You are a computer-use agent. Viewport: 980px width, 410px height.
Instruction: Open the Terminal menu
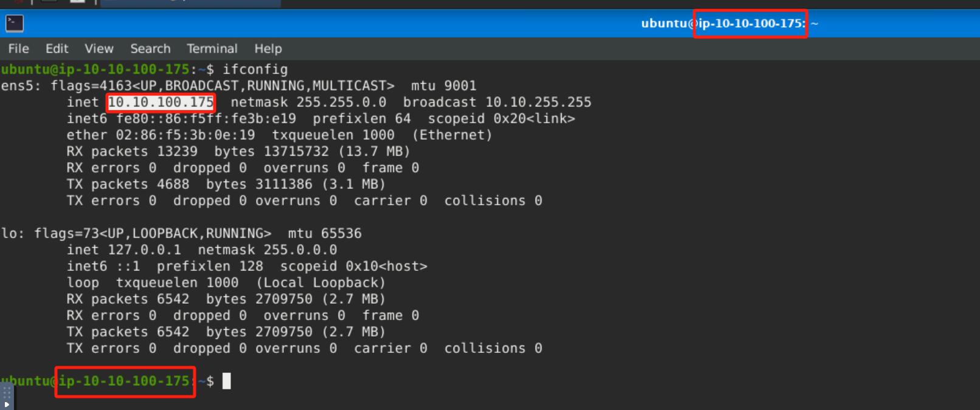212,49
